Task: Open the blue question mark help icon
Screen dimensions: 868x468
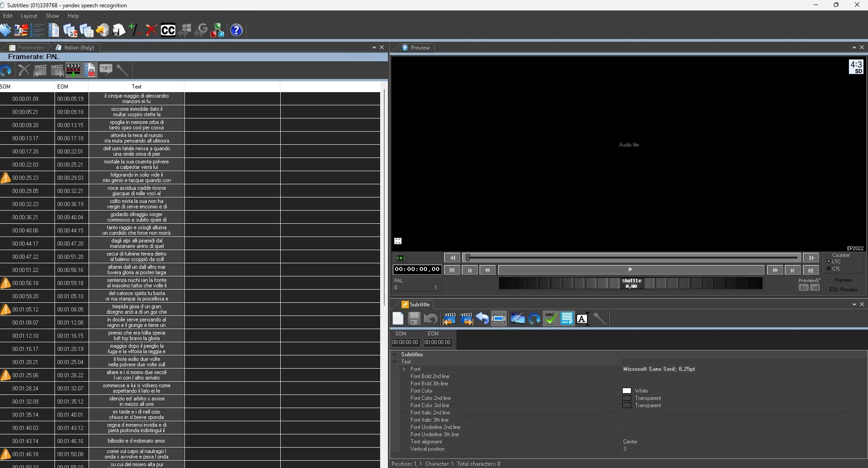Action: [x=236, y=30]
